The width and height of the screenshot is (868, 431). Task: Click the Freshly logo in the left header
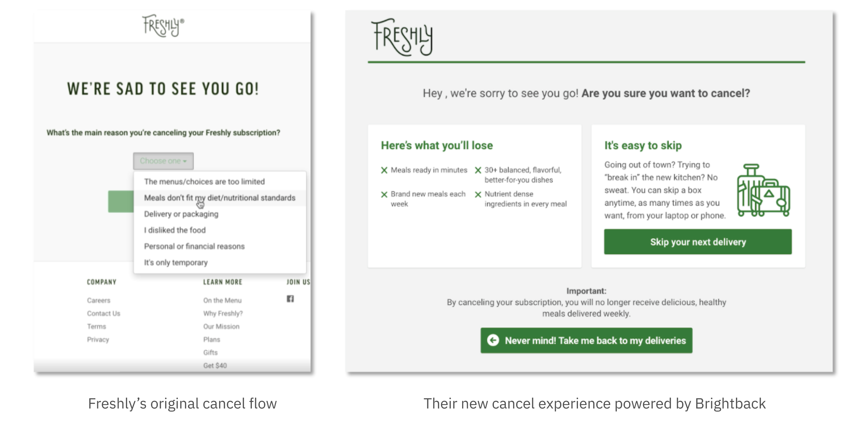click(163, 26)
